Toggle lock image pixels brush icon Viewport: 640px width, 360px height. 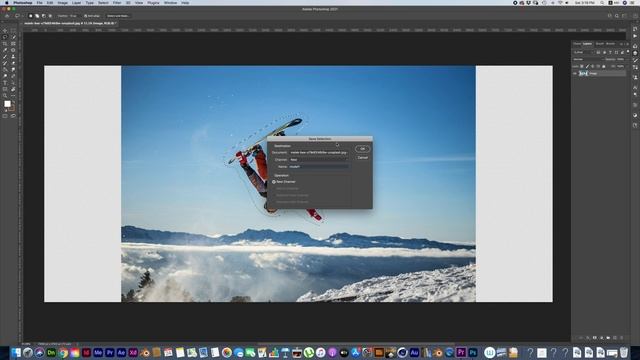point(587,66)
